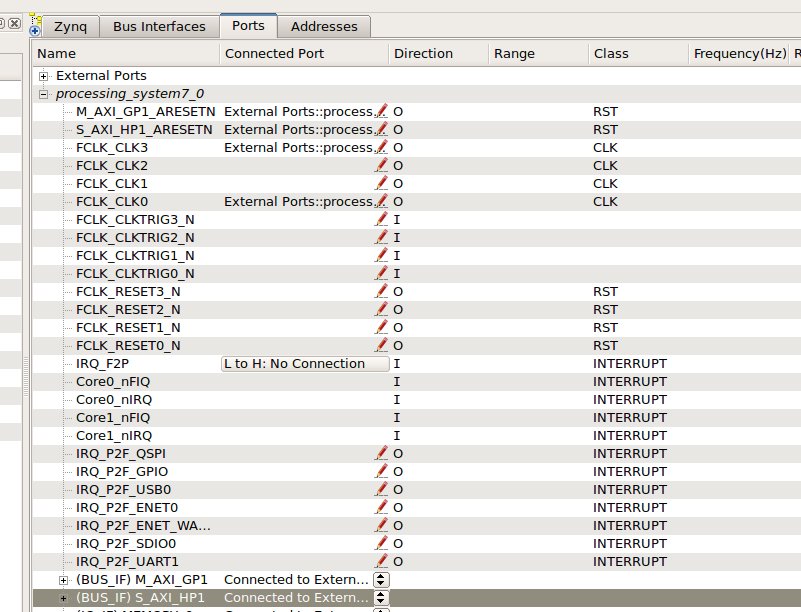Open the M_AXI_GP1 connection dropdown
801x612 pixels.
(380, 580)
